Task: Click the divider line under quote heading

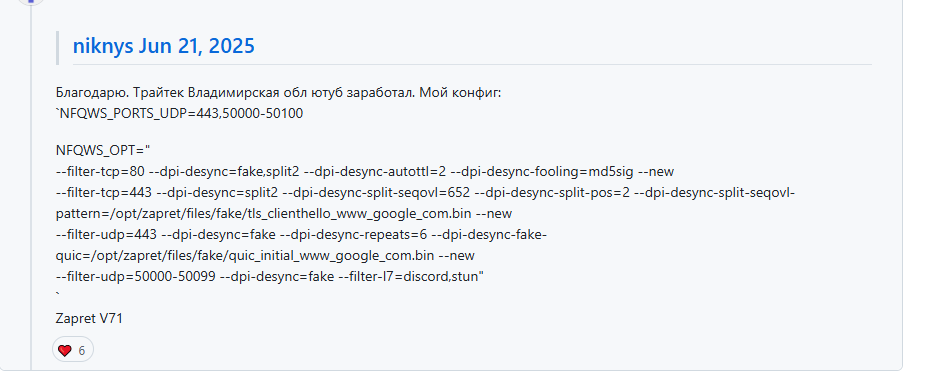Action: click(472, 64)
